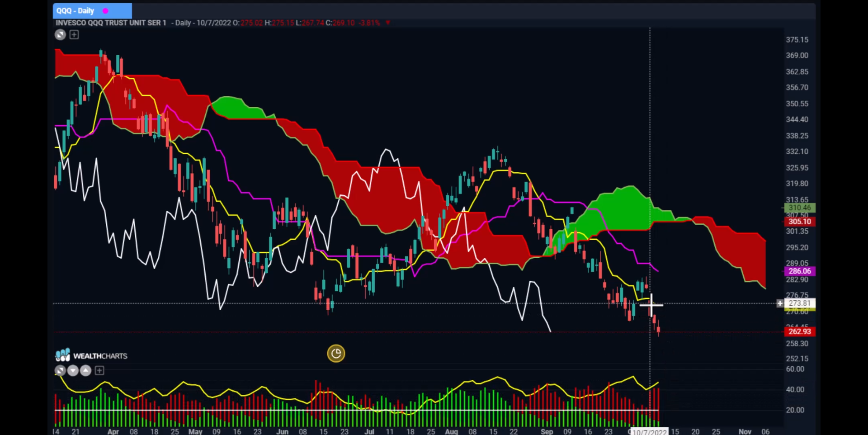Click the red 305.10 price label
Image resolution: width=868 pixels, height=435 pixels.
(799, 222)
